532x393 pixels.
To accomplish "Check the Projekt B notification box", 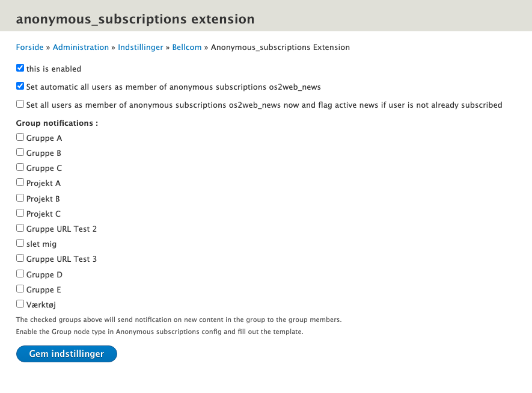I will 20,197.
